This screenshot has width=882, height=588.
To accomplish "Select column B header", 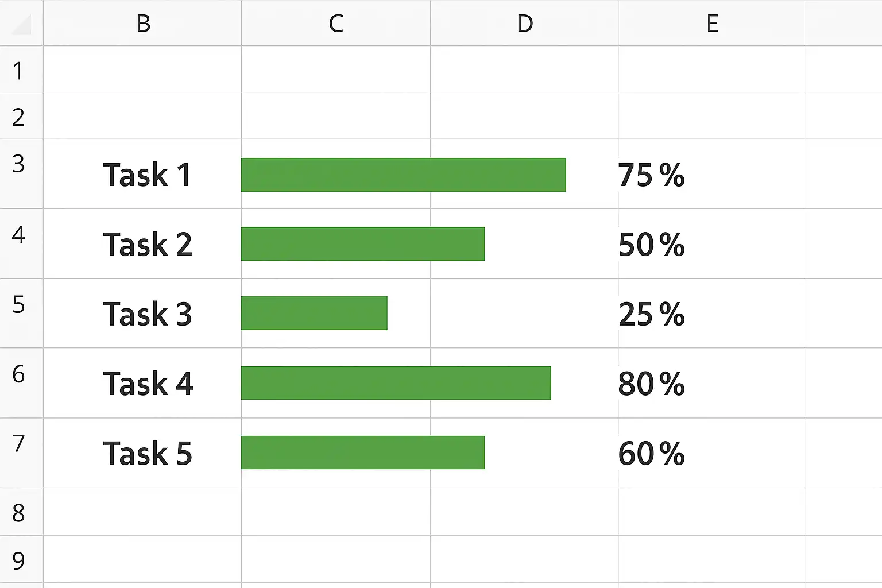I will point(143,24).
